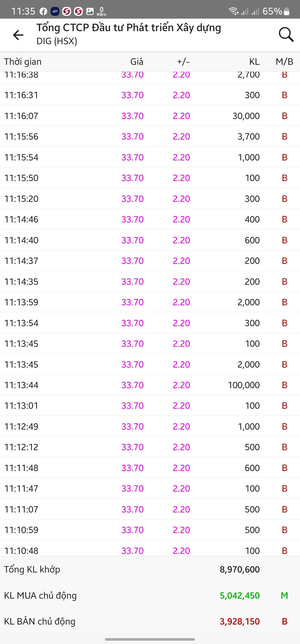Click the KL volume column header
The image size is (300, 644).
(x=254, y=62)
